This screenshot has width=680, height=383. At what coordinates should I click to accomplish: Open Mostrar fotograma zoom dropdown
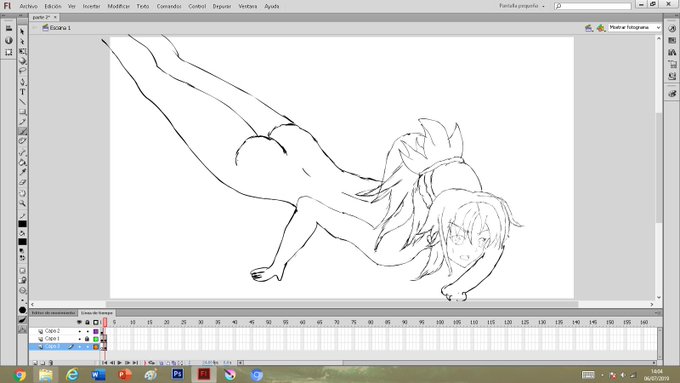(634, 27)
